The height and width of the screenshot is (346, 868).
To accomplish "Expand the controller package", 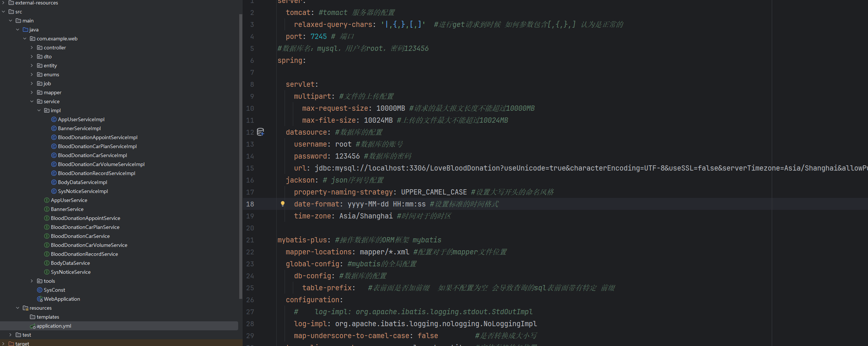I will pyautogui.click(x=31, y=48).
